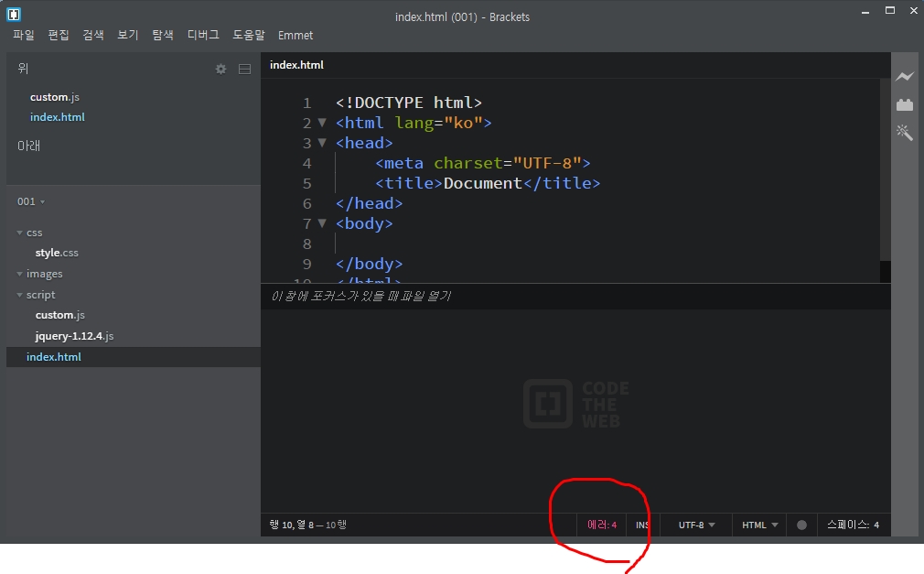Collapse the html tag fold on line 2

322,123
